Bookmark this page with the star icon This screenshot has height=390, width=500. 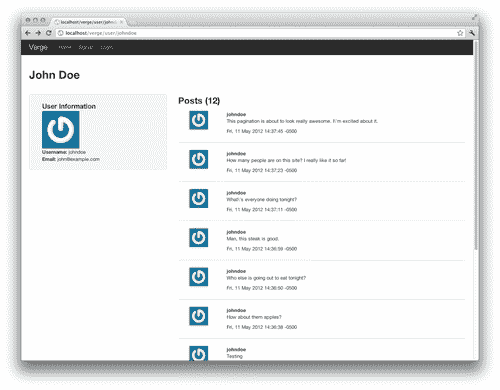click(x=460, y=33)
